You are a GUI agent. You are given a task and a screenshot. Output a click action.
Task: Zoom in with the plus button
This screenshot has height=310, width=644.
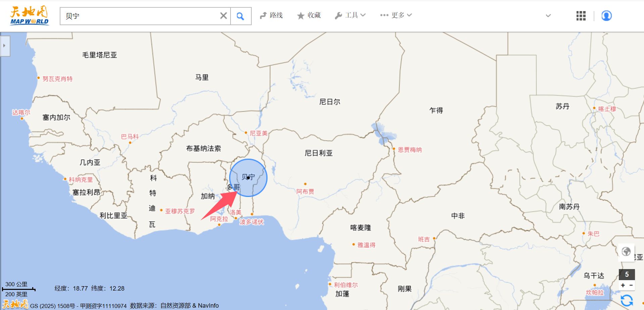[x=623, y=286]
